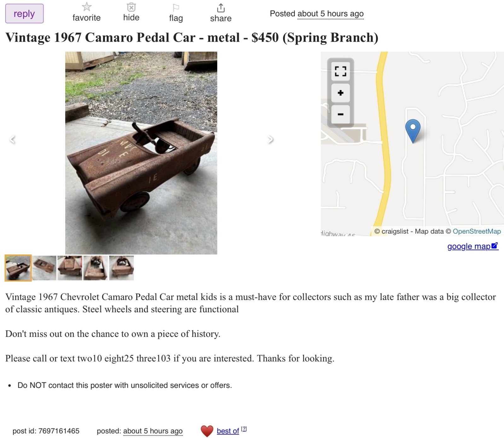Click the reply button
The height and width of the screenshot is (438, 504).
(24, 14)
